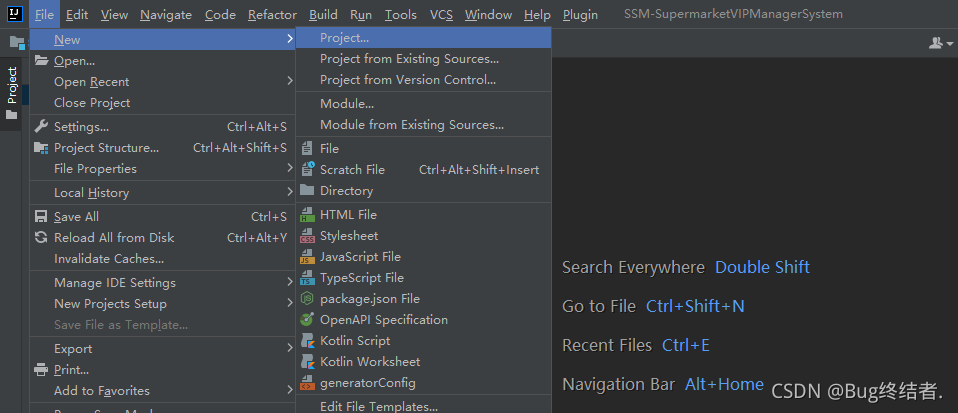This screenshot has height=413, width=958.
Task: Select the Kotlin Script icon
Action: coord(307,341)
